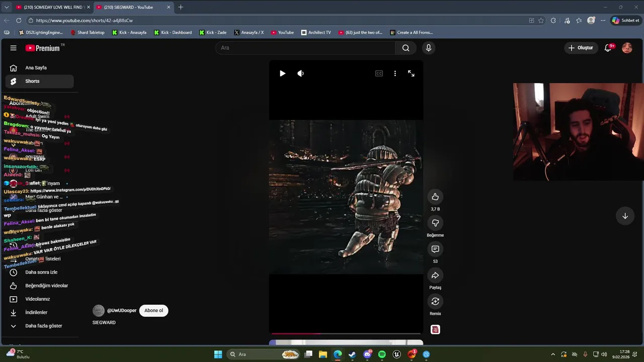Subscribe with Abone ol button
This screenshot has width=644, height=362.
[153, 310]
